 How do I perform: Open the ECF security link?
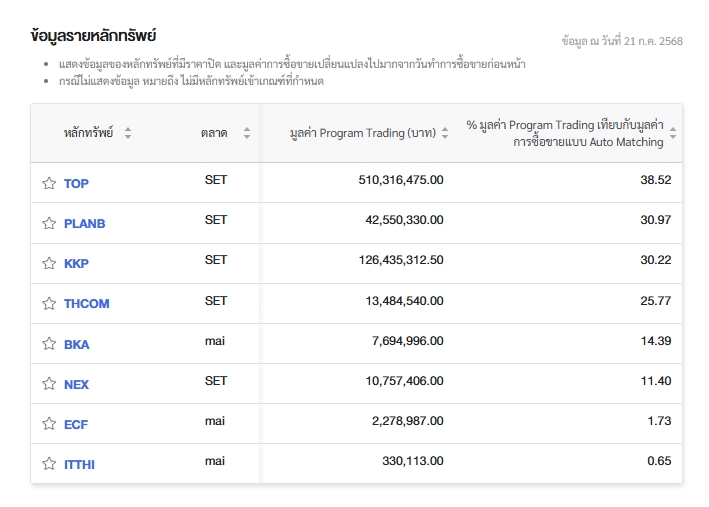pyautogui.click(x=76, y=425)
